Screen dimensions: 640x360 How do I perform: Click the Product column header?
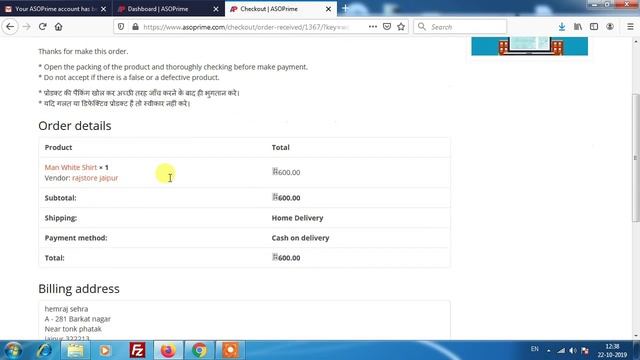tap(58, 147)
